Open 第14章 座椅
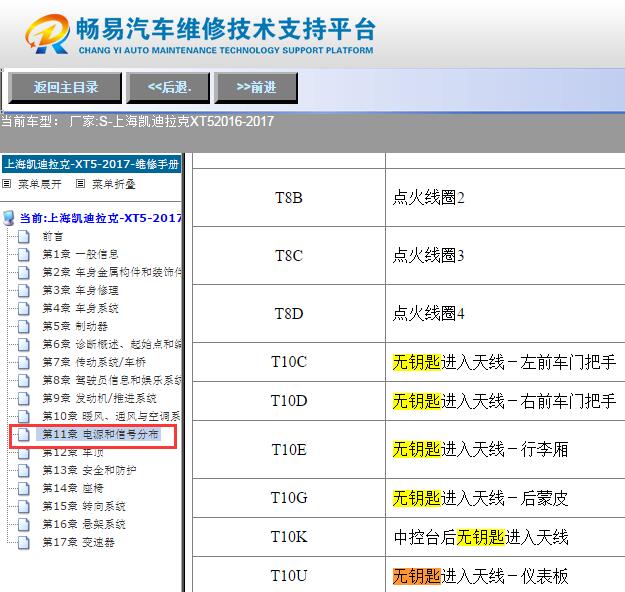This screenshot has width=625, height=592. tap(73, 488)
